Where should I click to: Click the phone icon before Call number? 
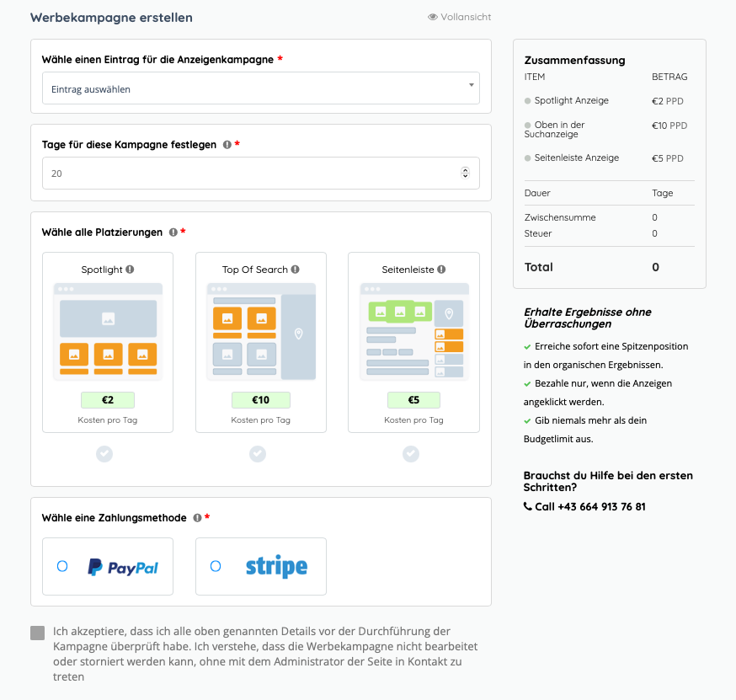pos(528,507)
